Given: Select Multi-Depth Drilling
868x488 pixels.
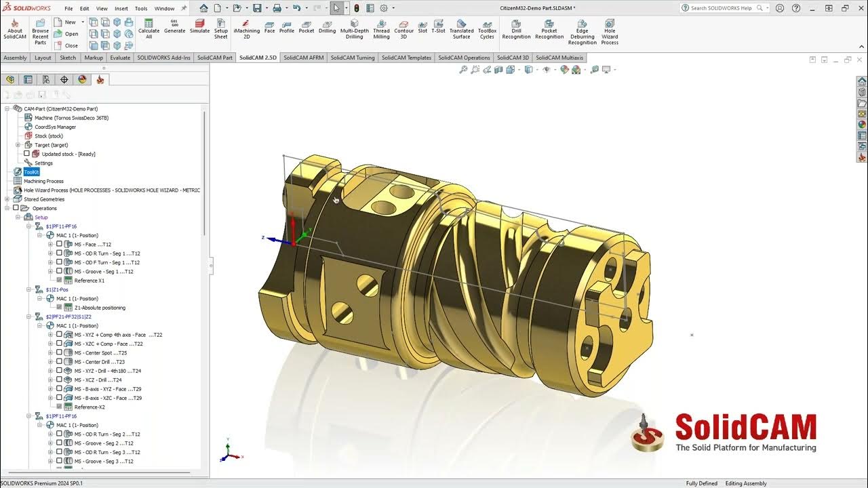Looking at the screenshot, I should (354, 30).
